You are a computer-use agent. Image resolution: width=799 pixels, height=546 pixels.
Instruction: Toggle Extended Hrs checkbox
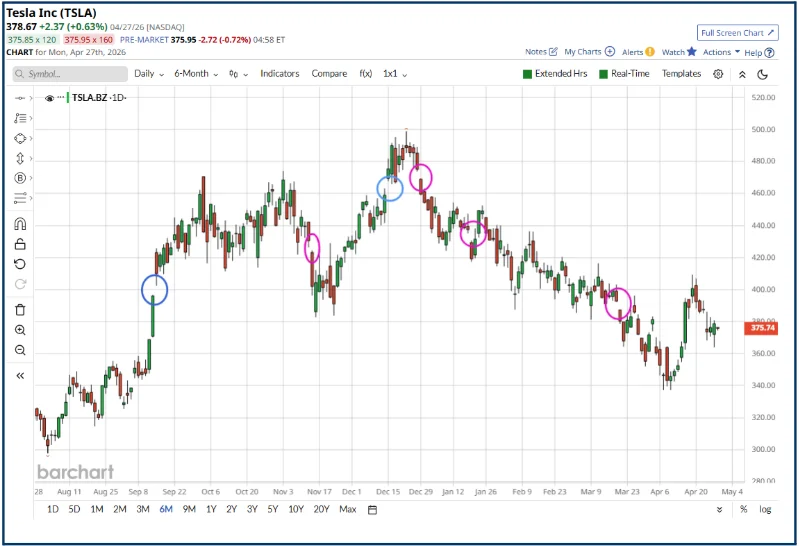[527, 74]
